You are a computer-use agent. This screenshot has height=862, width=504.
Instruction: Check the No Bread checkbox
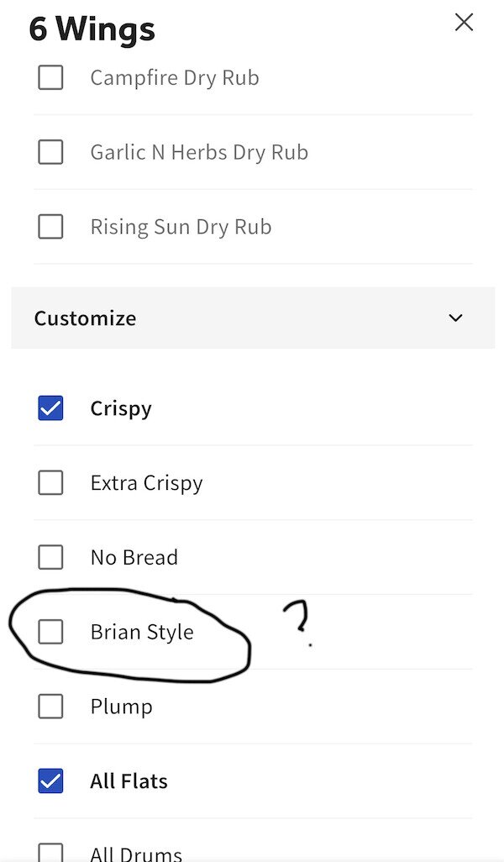(50, 557)
